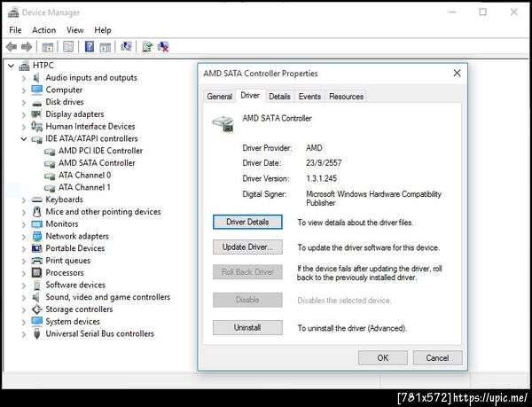The width and height of the screenshot is (532, 407).
Task: Click driver date 23/9/2557 text
Action: coord(324,163)
